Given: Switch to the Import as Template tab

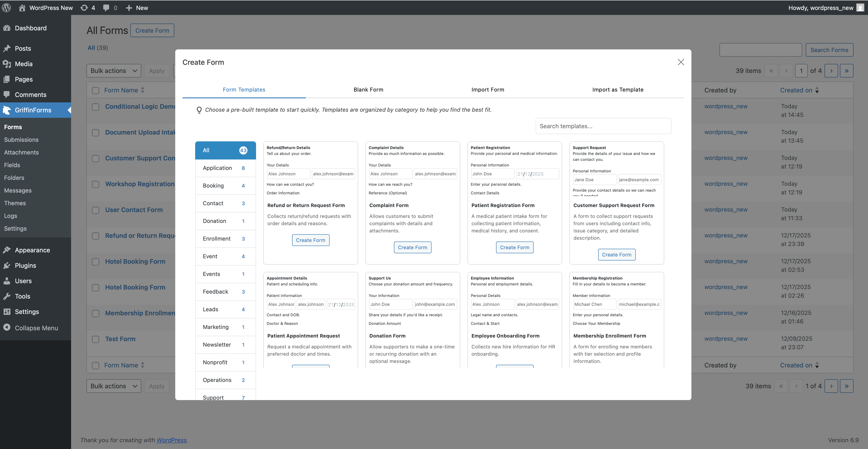Looking at the screenshot, I should [x=618, y=90].
